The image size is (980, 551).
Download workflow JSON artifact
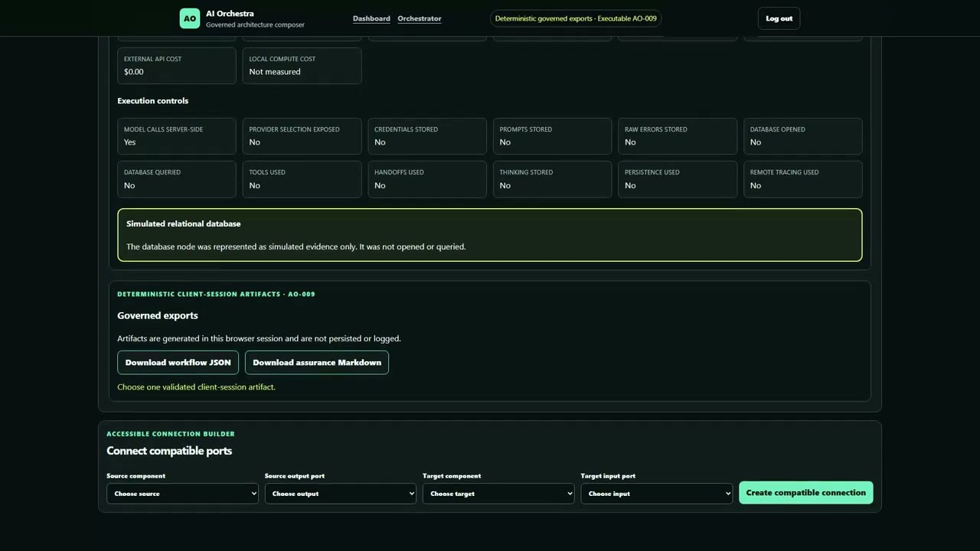(x=178, y=363)
